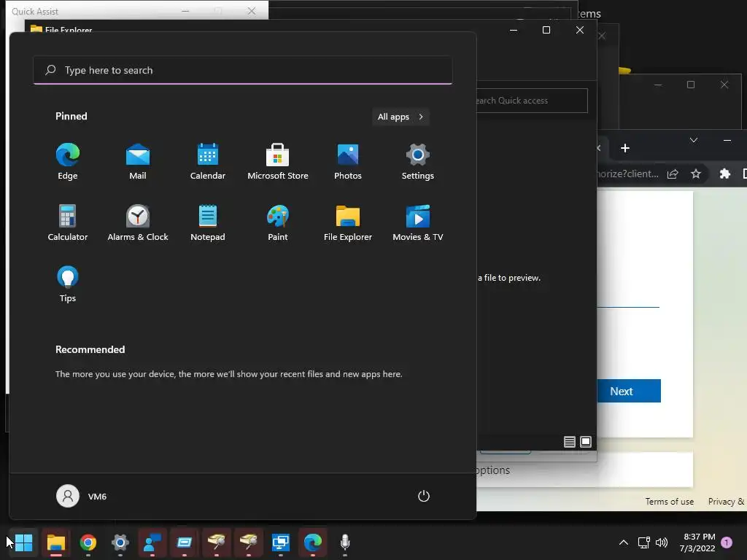Image resolution: width=747 pixels, height=560 pixels.
Task: Switch to Chrome on the taskbar
Action: tap(88, 542)
